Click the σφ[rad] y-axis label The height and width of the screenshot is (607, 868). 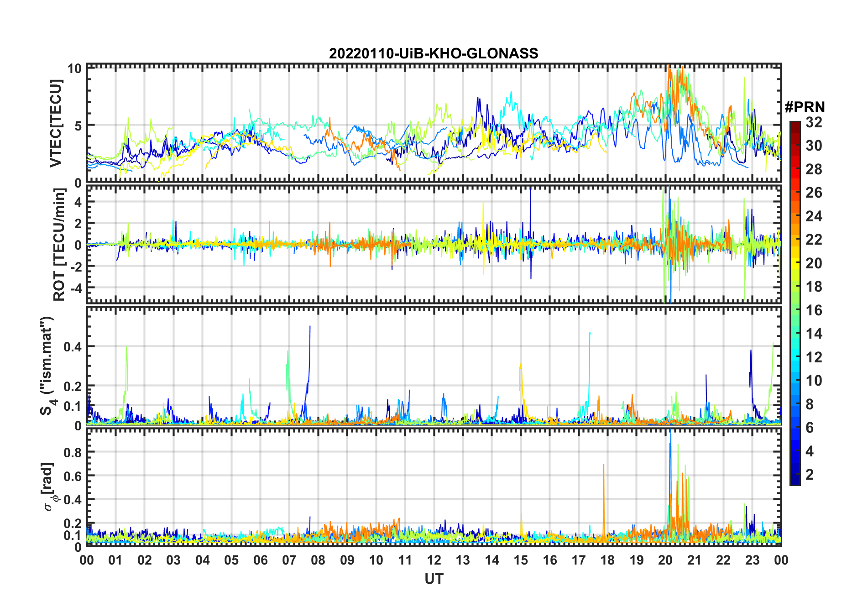(x=48, y=487)
